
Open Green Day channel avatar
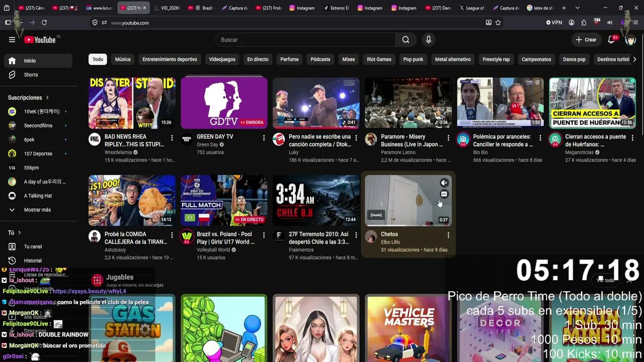[x=187, y=139]
